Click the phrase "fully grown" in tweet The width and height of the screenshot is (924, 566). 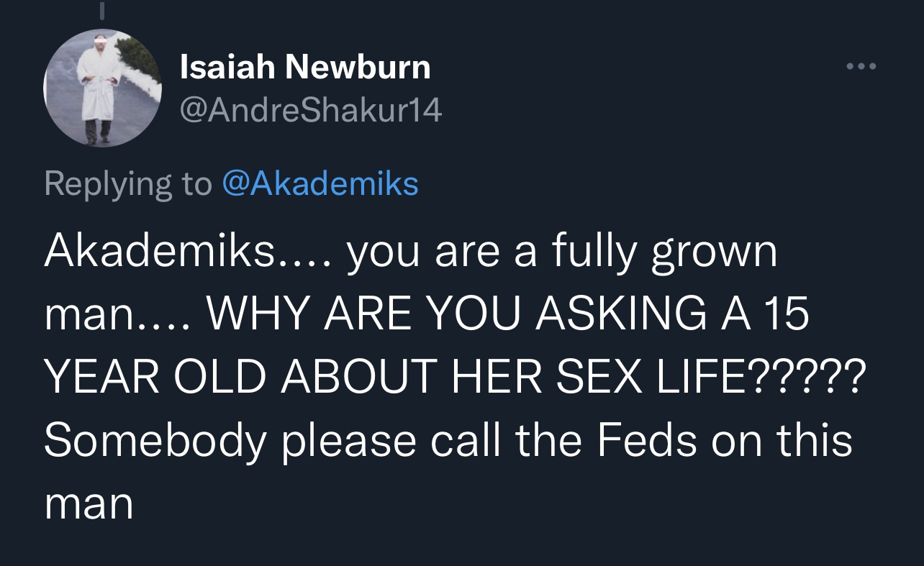click(x=665, y=255)
